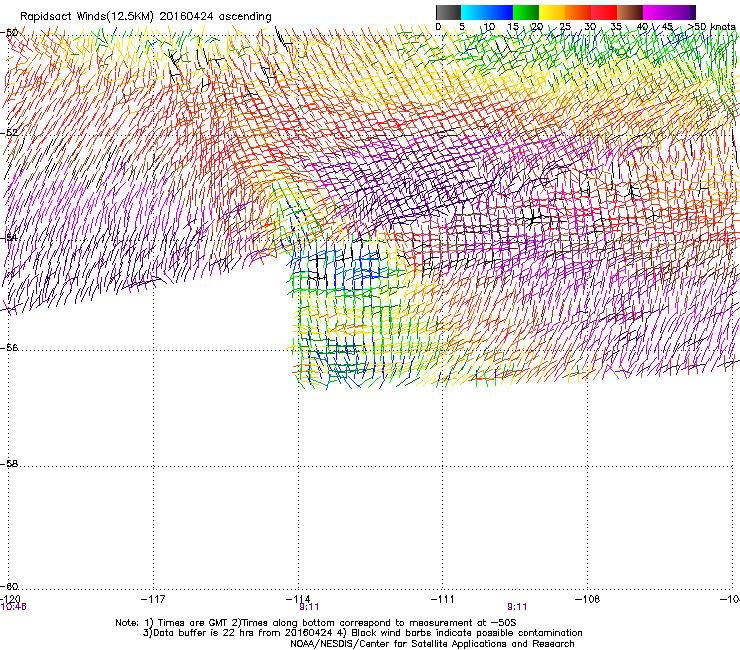
Task: Click the '-111' longitude axis label
Action: tap(442, 599)
